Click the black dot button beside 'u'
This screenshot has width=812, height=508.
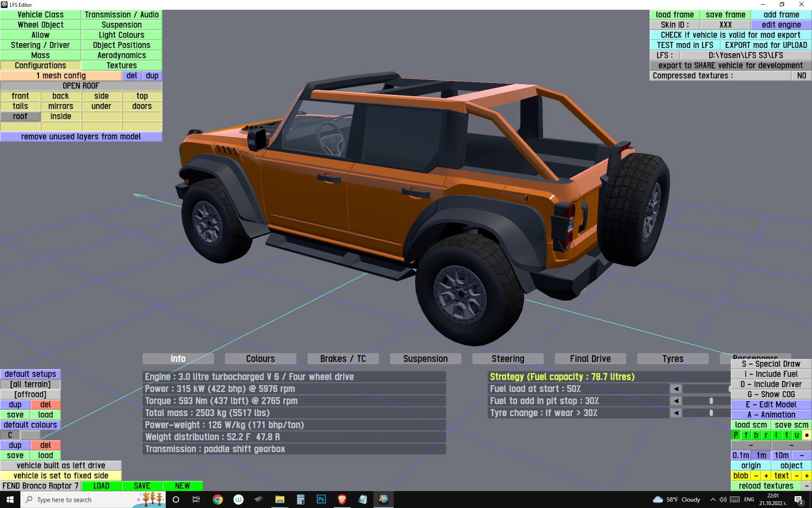click(807, 435)
